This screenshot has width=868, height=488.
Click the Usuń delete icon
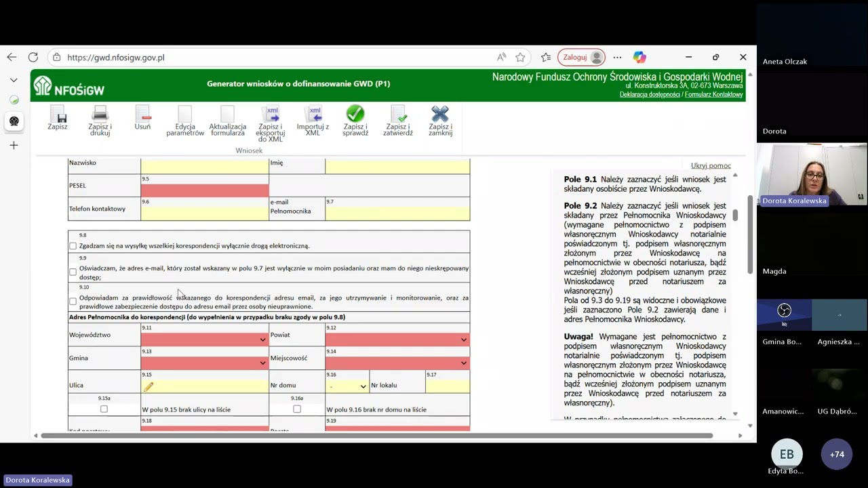(x=142, y=114)
